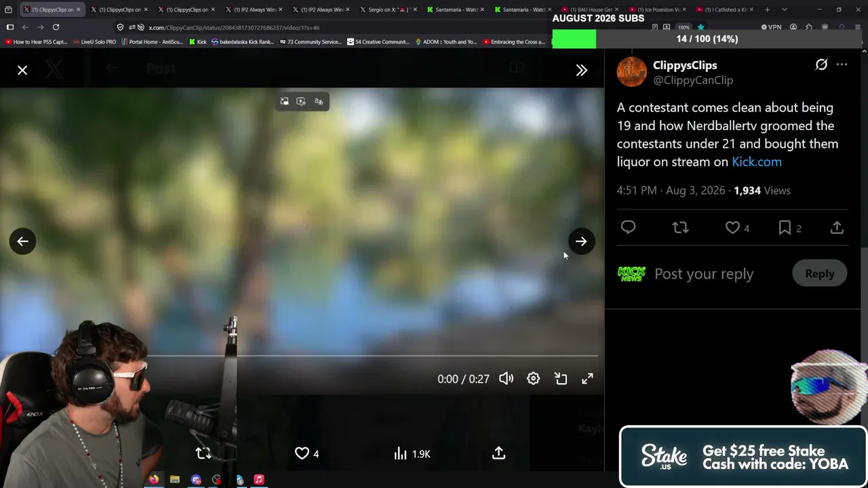Open the 'How to Hear PS5 Capt...' bookmark
The image size is (868, 488).
coord(36,42)
